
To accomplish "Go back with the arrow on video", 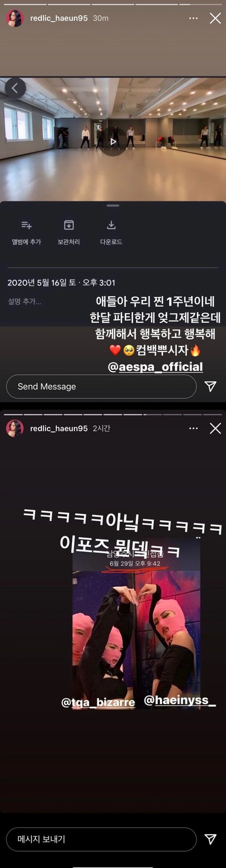I will (x=15, y=88).
